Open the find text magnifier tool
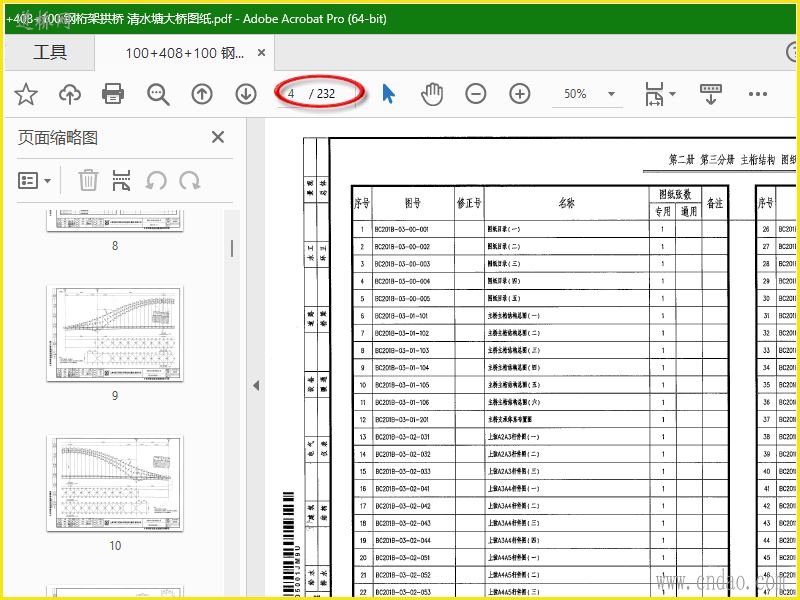Screen dimensions: 800x600 pos(158,94)
